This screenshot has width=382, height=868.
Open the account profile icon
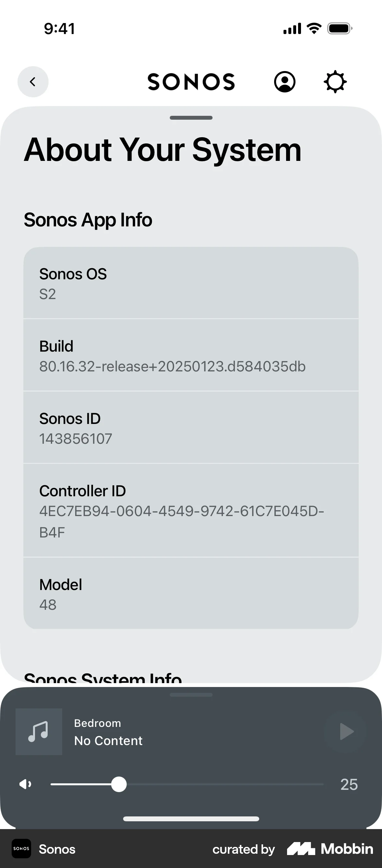(x=285, y=81)
